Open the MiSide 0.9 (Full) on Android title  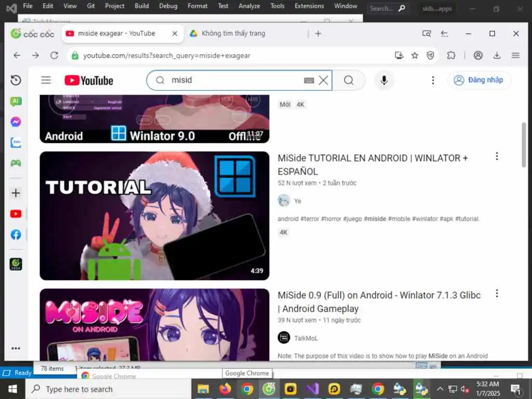pyautogui.click(x=379, y=302)
